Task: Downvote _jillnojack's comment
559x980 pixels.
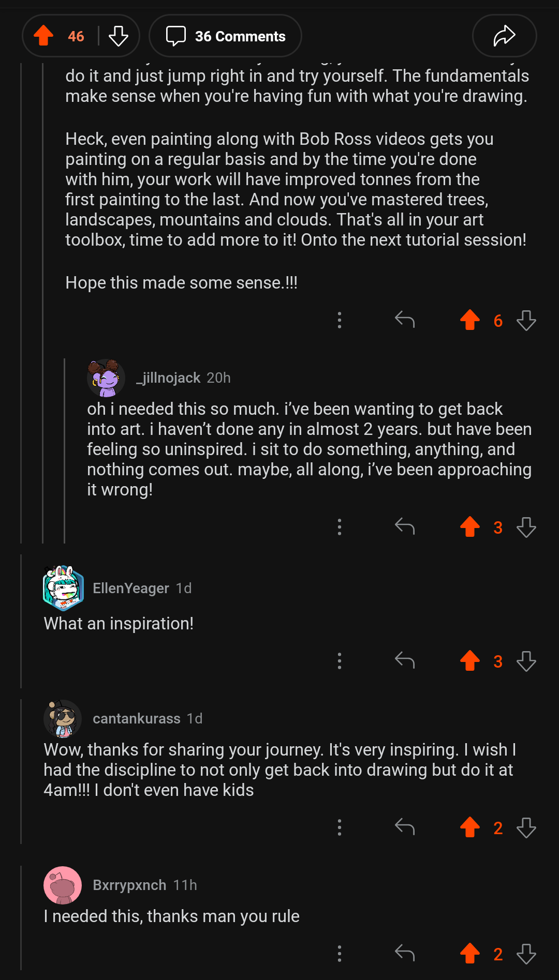Action: coord(526,527)
